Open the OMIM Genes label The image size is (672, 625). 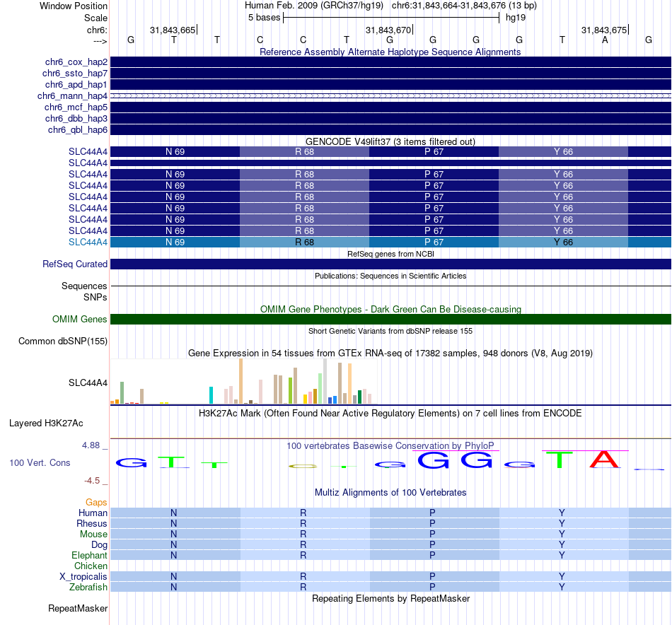point(80,319)
